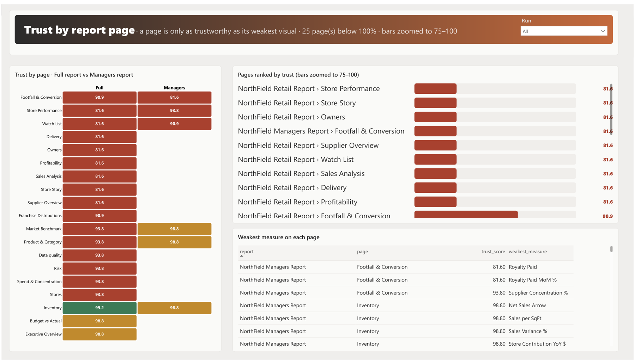
Task: Select the Spend & Concentration row label
Action: [x=39, y=282]
